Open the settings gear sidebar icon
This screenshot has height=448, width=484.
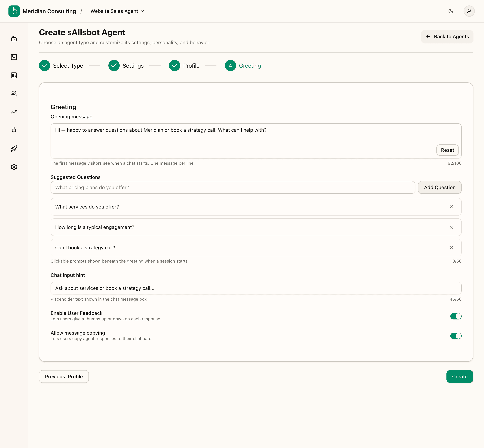[14, 167]
